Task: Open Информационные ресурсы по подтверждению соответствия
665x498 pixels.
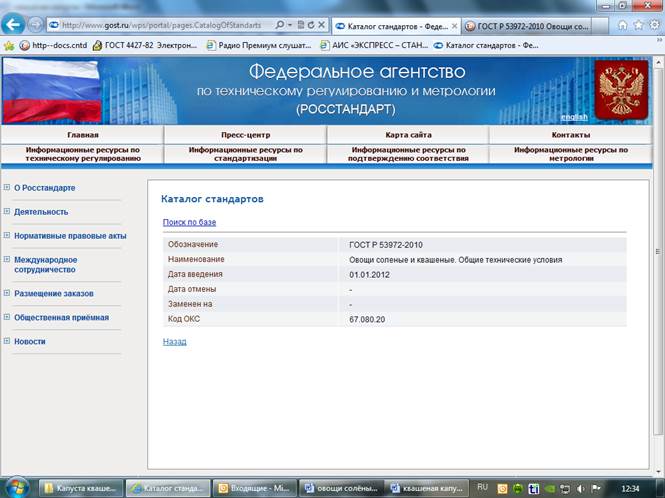Action: click(x=408, y=154)
